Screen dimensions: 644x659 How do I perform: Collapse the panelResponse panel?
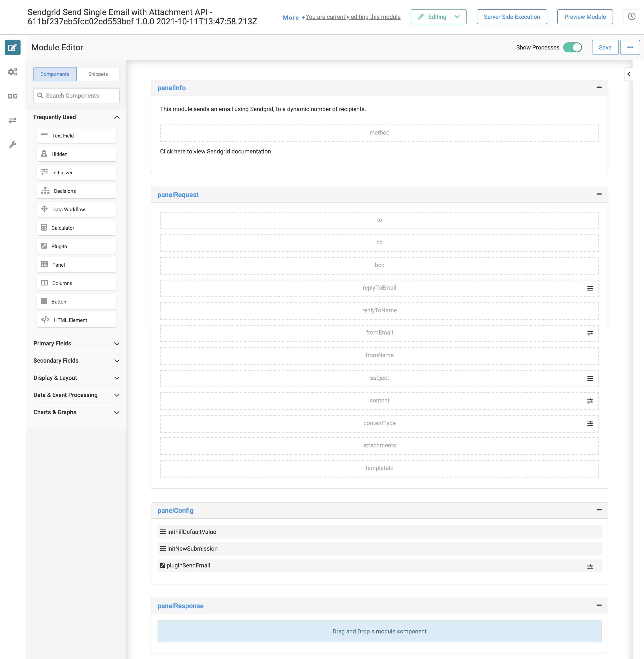pos(599,606)
